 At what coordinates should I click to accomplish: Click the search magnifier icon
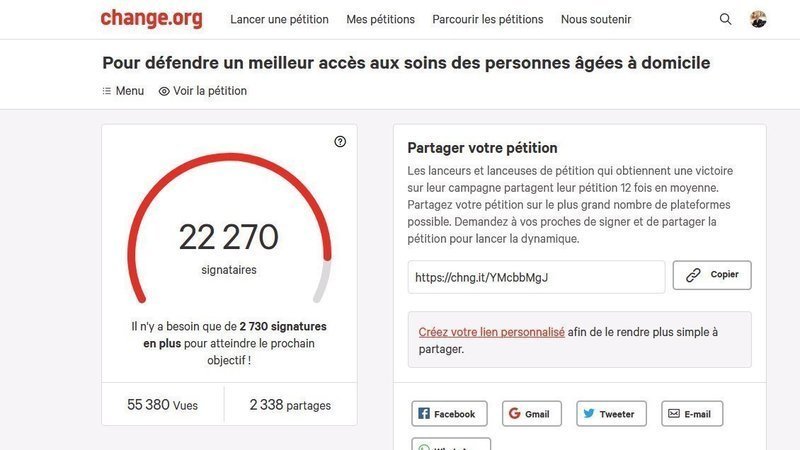coord(726,19)
